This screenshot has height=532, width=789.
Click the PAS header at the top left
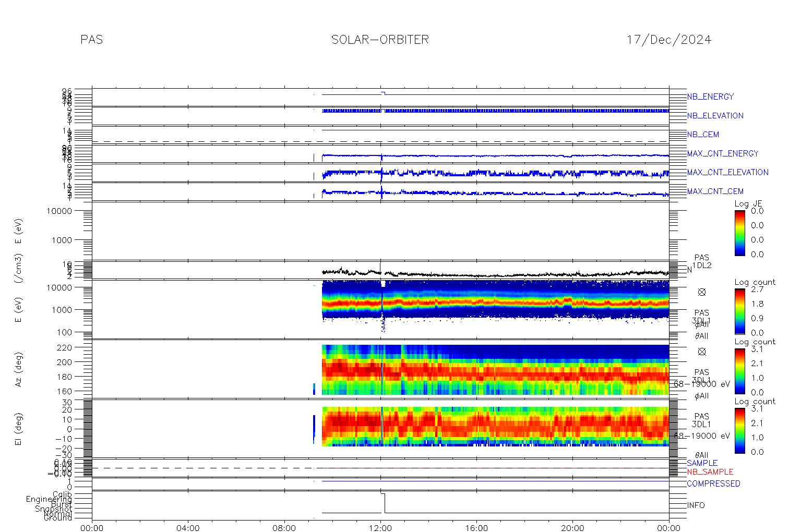pos(92,40)
